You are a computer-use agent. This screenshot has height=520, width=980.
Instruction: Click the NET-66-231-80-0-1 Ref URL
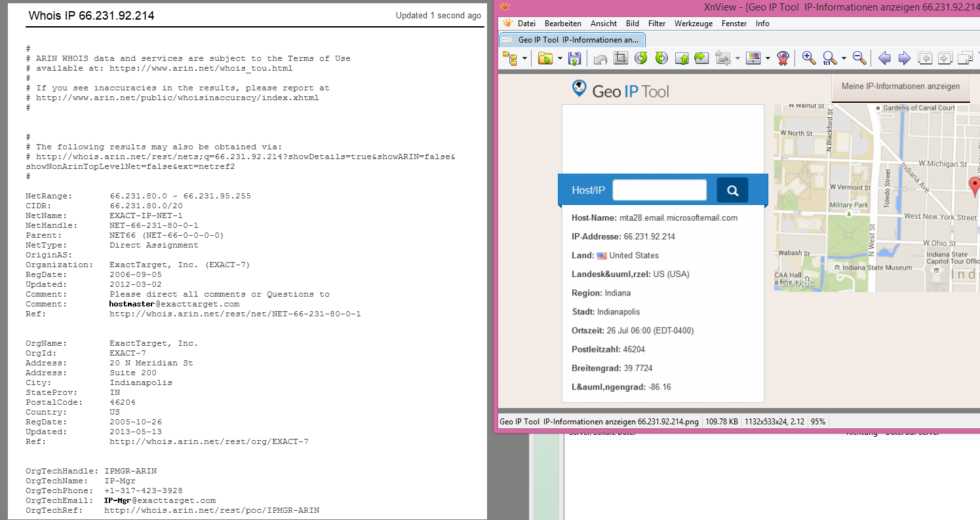[x=235, y=314]
